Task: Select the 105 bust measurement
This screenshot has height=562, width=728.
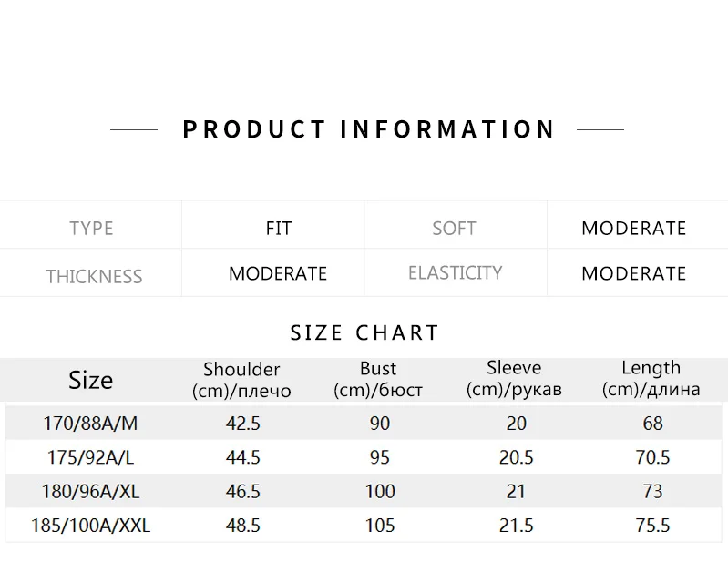Action: 380,526
